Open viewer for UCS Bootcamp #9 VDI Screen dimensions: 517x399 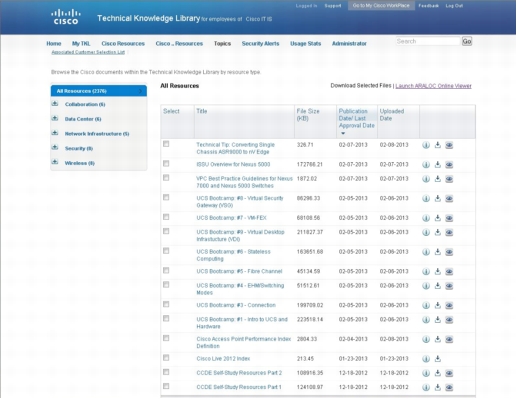tap(449, 232)
